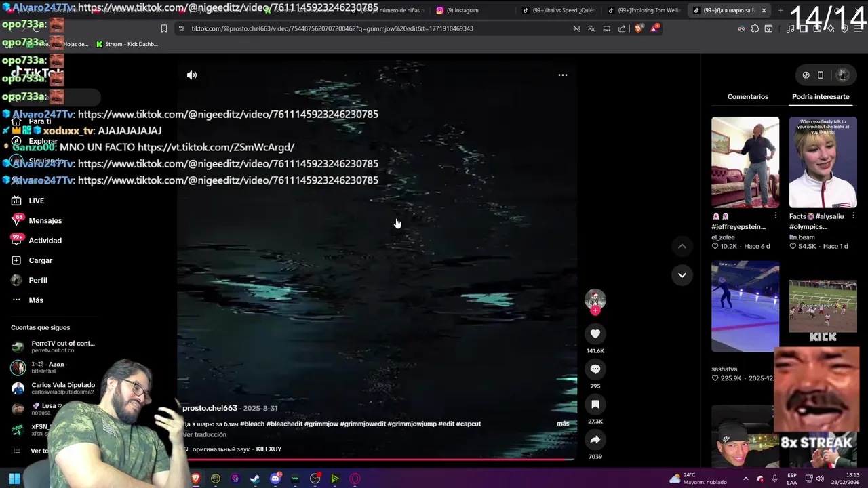Expand the caption with más
The image size is (868, 488).
pyautogui.click(x=563, y=423)
